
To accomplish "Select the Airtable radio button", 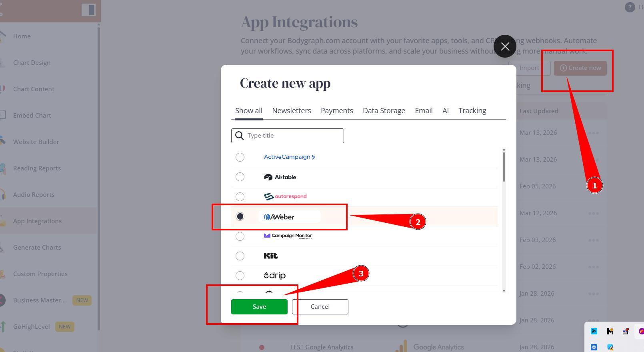I will 240,177.
